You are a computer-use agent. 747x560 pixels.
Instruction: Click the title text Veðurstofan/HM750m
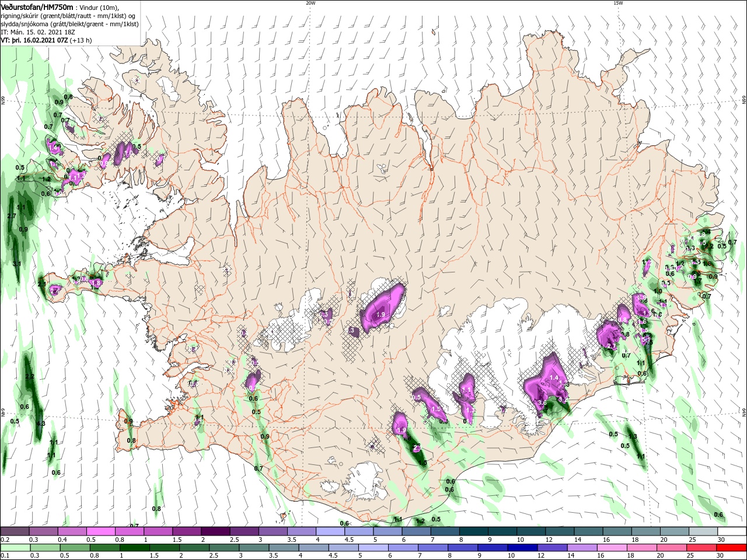(37, 7)
